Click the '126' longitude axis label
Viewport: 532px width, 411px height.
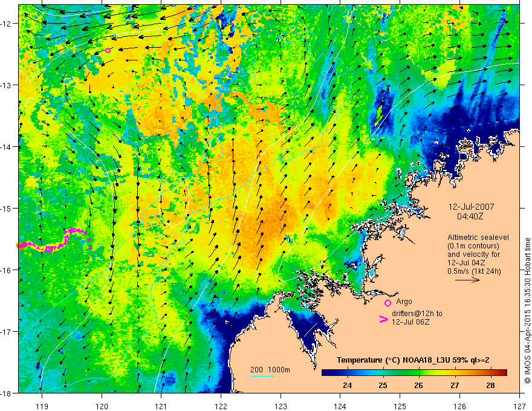point(459,406)
